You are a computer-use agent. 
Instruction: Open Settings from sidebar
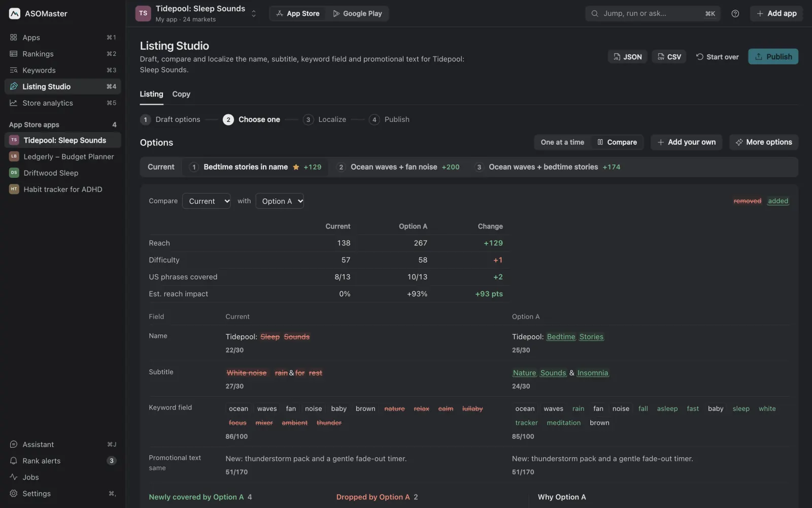pos(63,493)
